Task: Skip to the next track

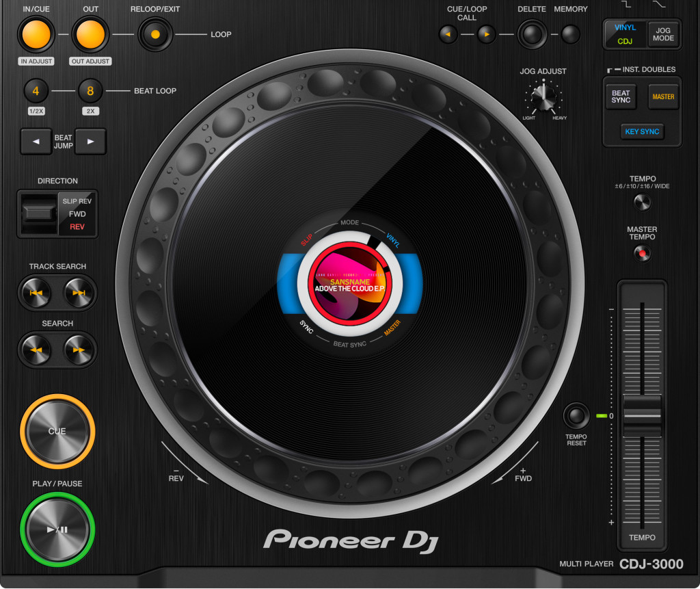Action: pos(79,293)
